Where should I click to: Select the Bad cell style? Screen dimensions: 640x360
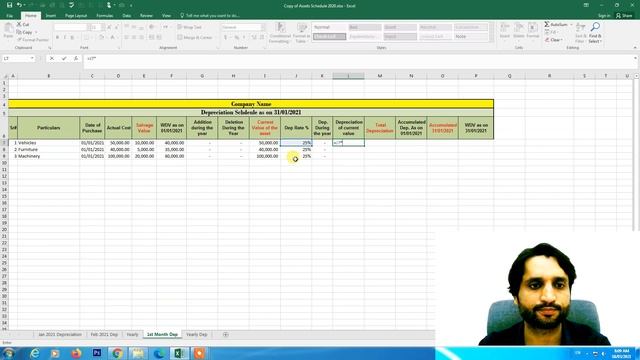(x=365, y=27)
